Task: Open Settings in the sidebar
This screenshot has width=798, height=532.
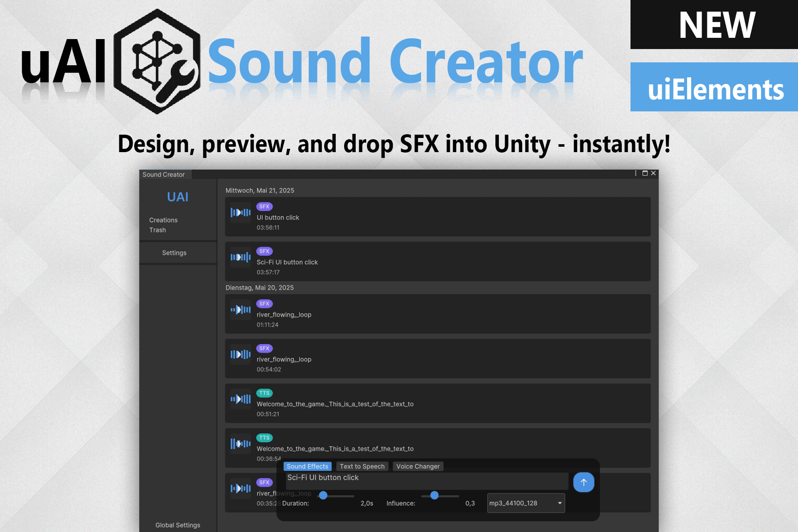Action: [174, 253]
